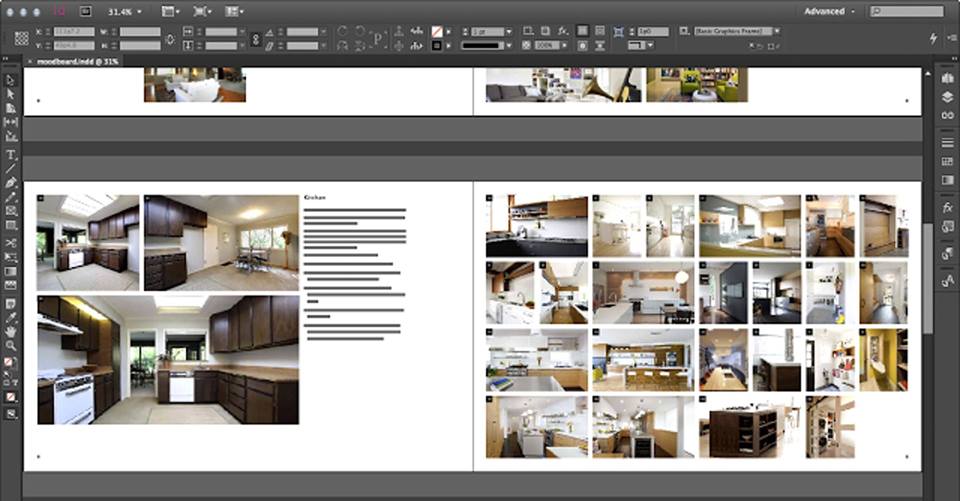Open the Layers panel icon

tap(947, 97)
